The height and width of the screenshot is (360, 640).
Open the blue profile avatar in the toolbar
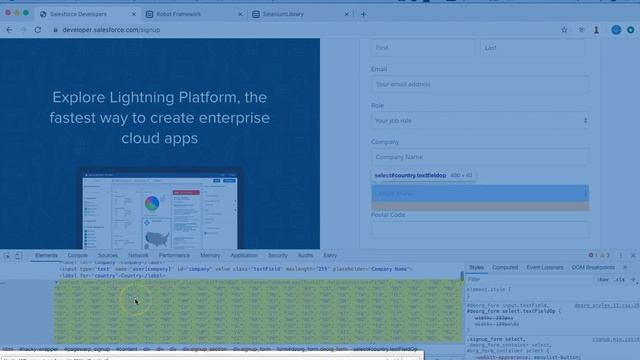(616, 30)
